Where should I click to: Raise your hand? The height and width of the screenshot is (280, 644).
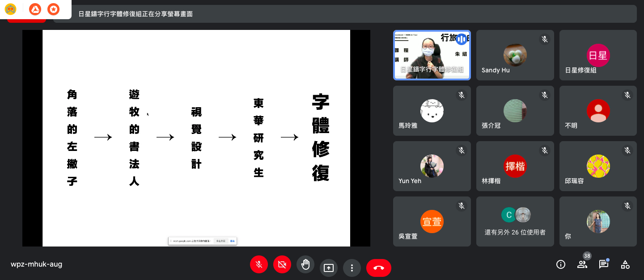305,264
